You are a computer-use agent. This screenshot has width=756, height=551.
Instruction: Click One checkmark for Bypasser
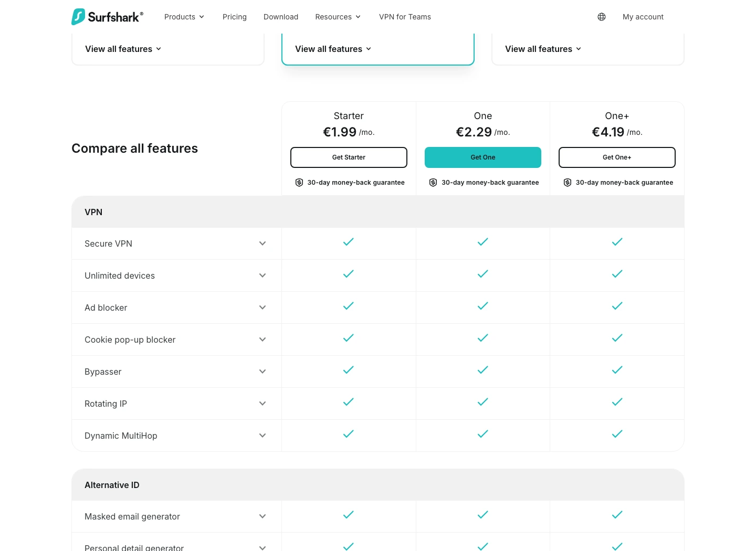tap(483, 370)
